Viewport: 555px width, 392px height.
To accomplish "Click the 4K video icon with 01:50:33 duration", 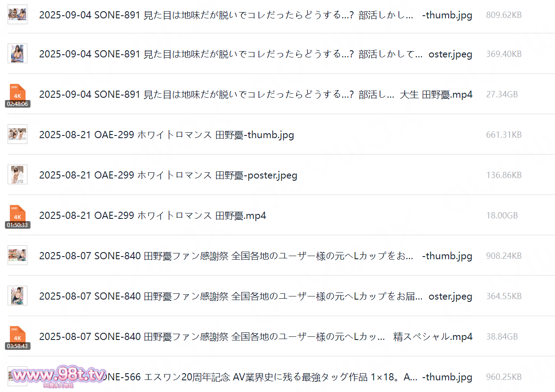I will [x=17, y=216].
